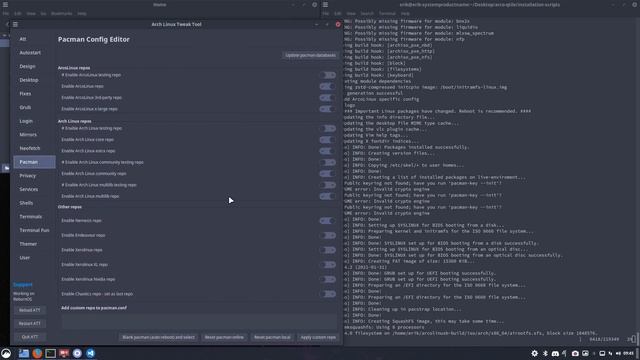Open the Login section

(x=34, y=121)
